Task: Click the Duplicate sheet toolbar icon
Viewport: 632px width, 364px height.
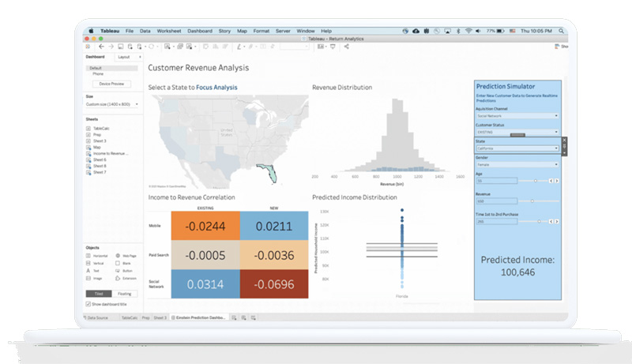Action: pos(180,47)
